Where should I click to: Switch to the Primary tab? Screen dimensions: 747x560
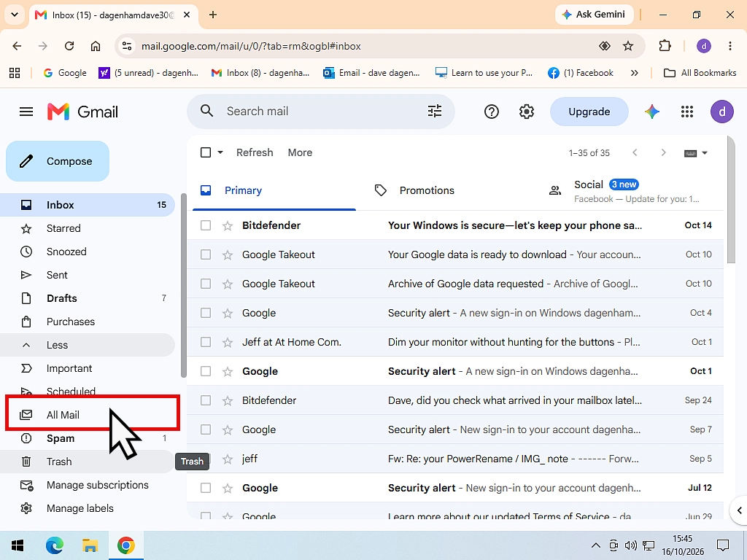click(x=274, y=191)
